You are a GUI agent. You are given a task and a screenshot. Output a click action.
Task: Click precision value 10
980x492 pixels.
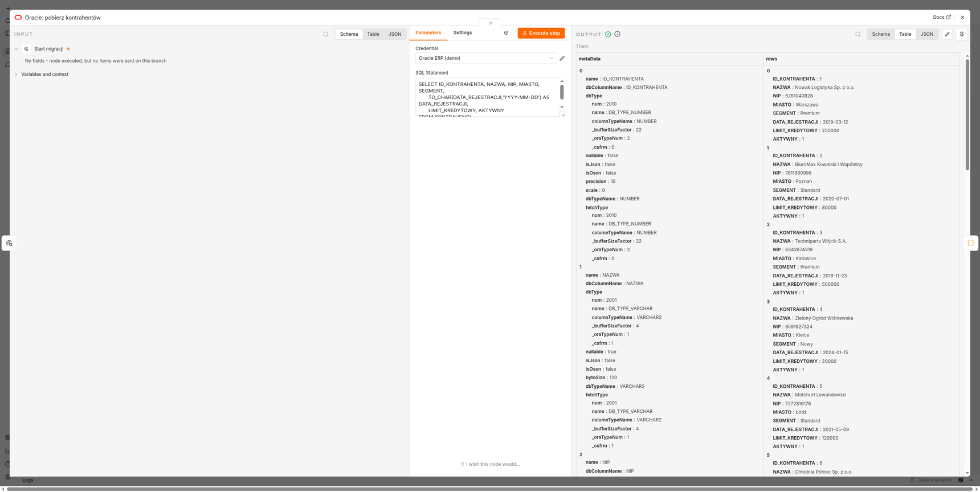tap(613, 182)
